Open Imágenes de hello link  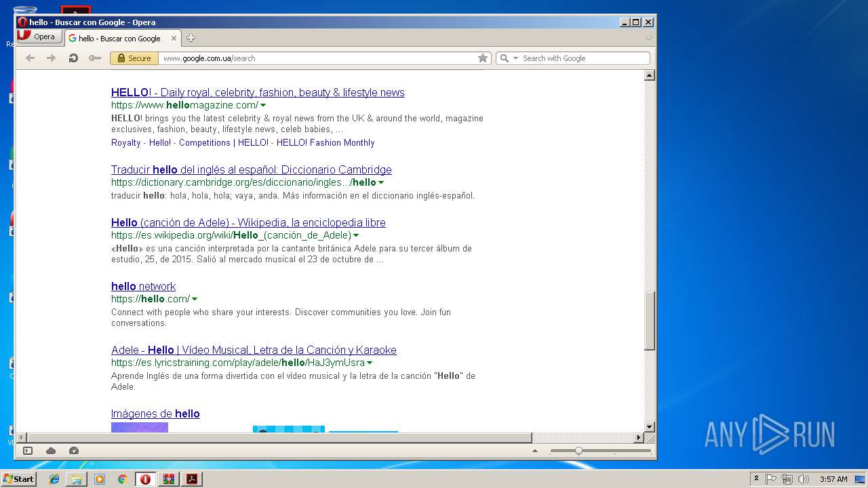tap(155, 414)
